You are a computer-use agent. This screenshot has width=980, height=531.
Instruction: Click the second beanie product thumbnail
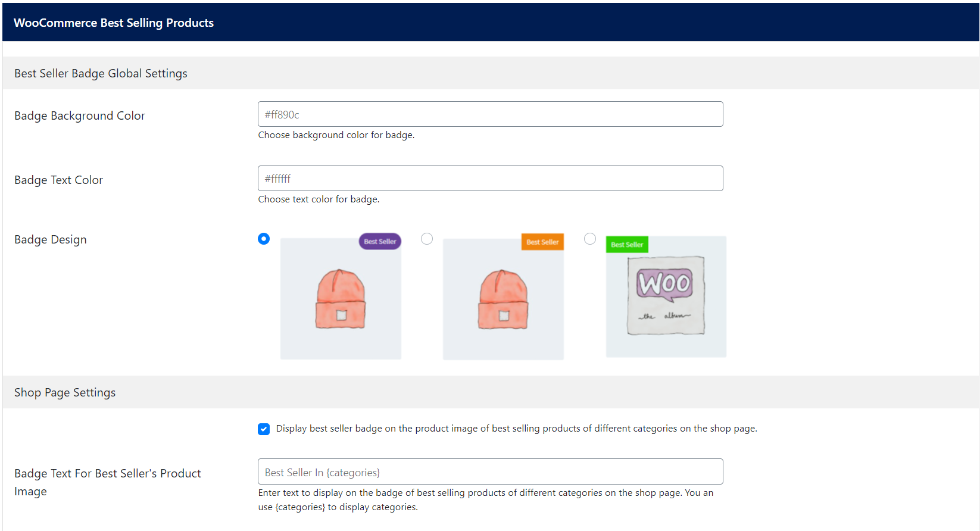(503, 299)
